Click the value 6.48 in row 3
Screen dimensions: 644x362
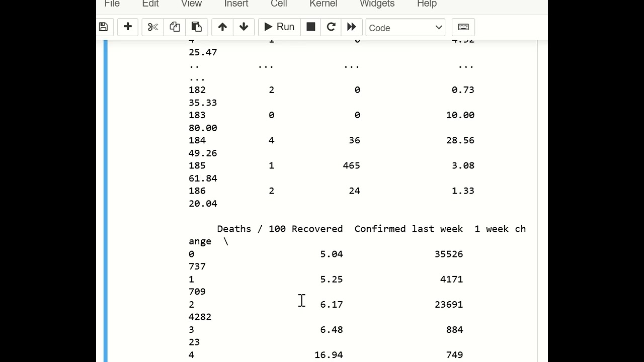pyautogui.click(x=332, y=329)
